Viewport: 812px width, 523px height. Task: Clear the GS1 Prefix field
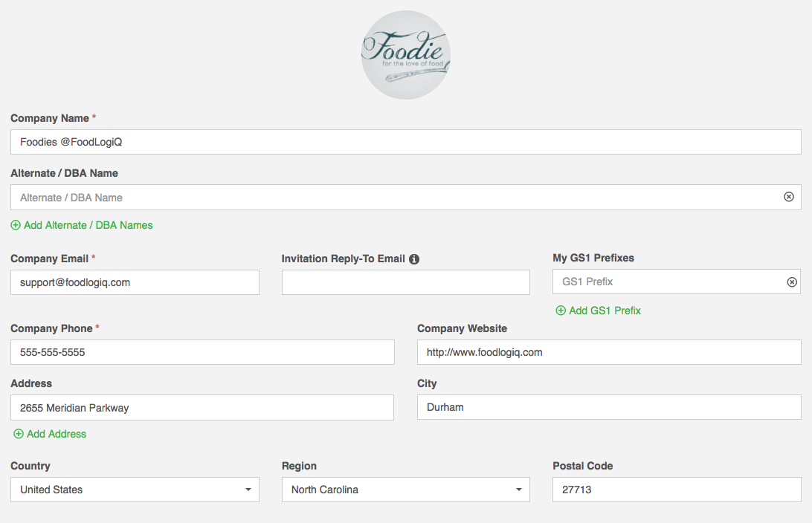click(792, 282)
